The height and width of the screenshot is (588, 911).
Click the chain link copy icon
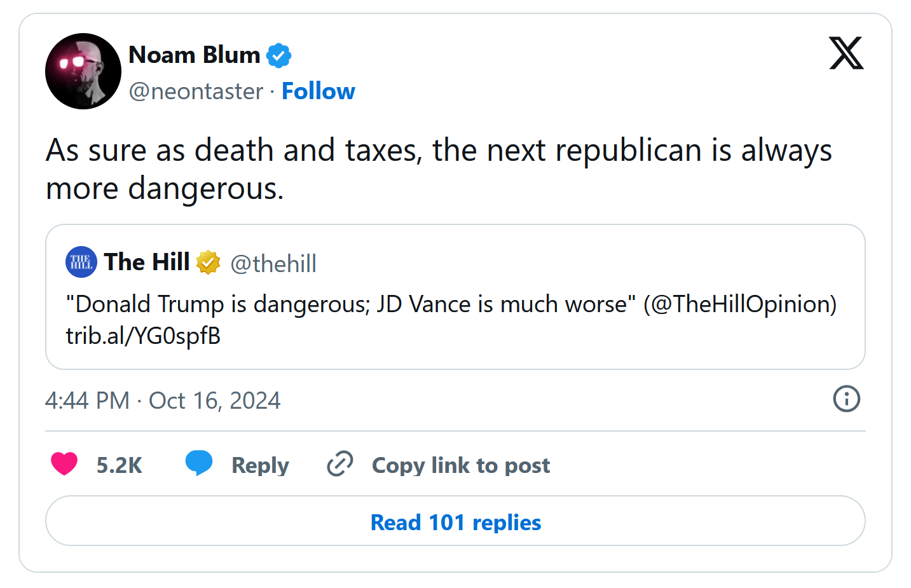pyautogui.click(x=340, y=464)
